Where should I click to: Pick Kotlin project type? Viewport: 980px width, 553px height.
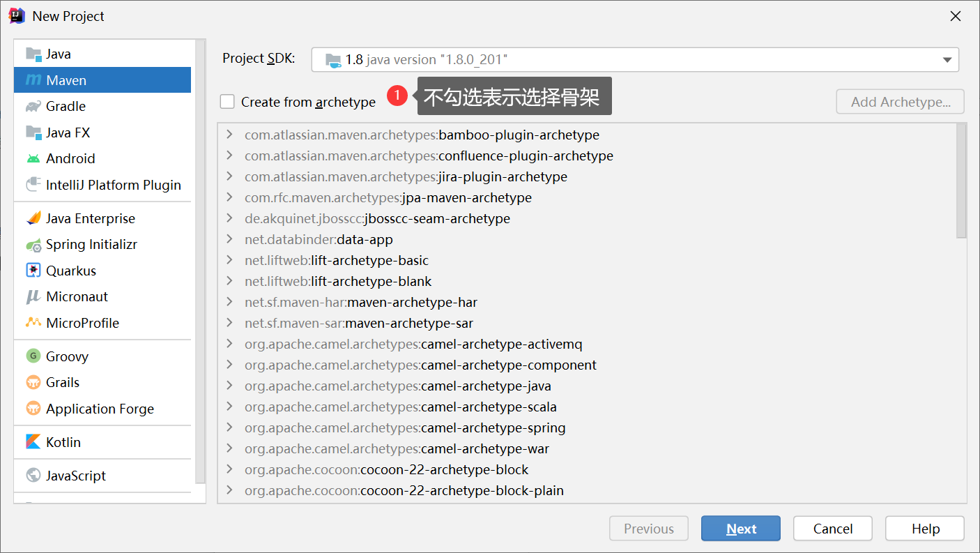click(102, 442)
